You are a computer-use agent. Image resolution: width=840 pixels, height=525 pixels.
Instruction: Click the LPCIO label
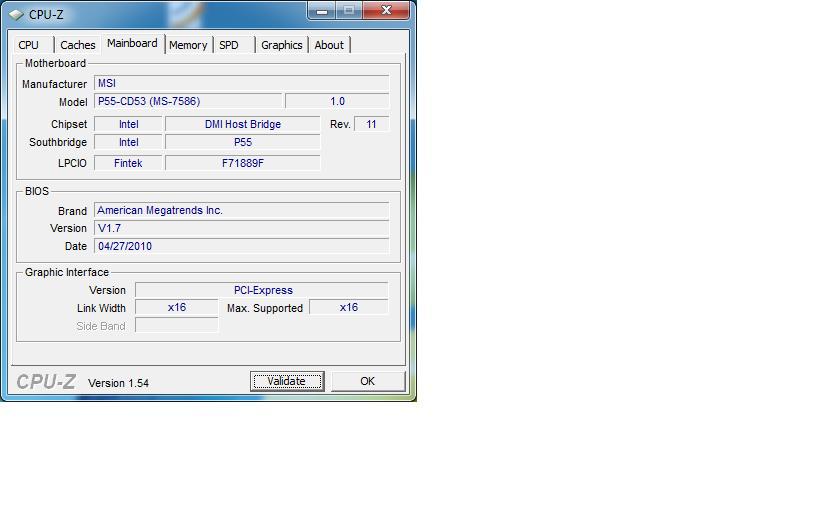coord(72,163)
